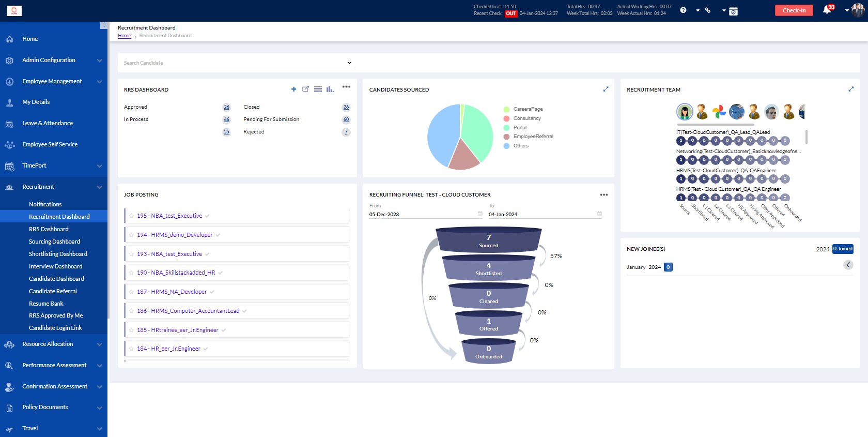This screenshot has height=437, width=868.
Task: Click the funnel From date field
Action: pyautogui.click(x=425, y=214)
